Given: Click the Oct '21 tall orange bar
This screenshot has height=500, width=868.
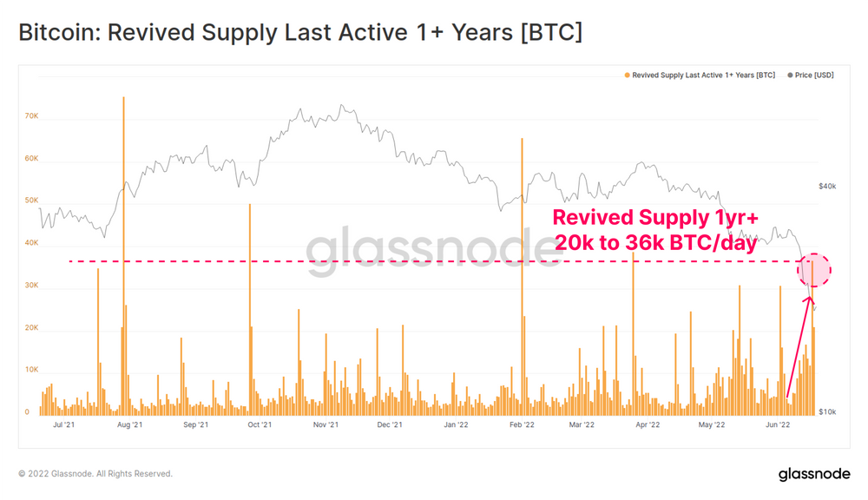Looking at the screenshot, I should (250, 310).
